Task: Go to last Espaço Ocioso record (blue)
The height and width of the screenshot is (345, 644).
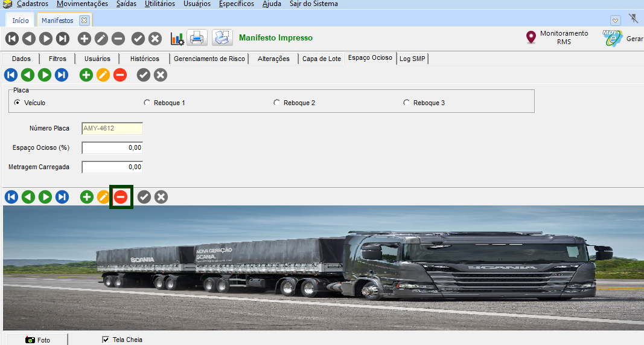Action: [x=61, y=75]
